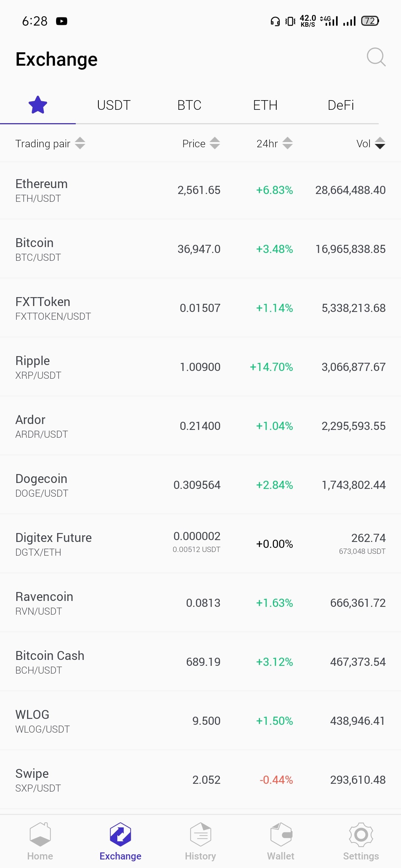Select the Digitex Future DGTX/ETH row
This screenshot has width=401, height=868.
tap(200, 544)
